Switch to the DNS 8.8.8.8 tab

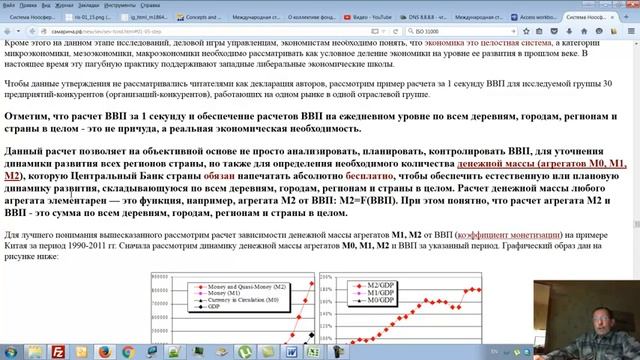click(423, 17)
